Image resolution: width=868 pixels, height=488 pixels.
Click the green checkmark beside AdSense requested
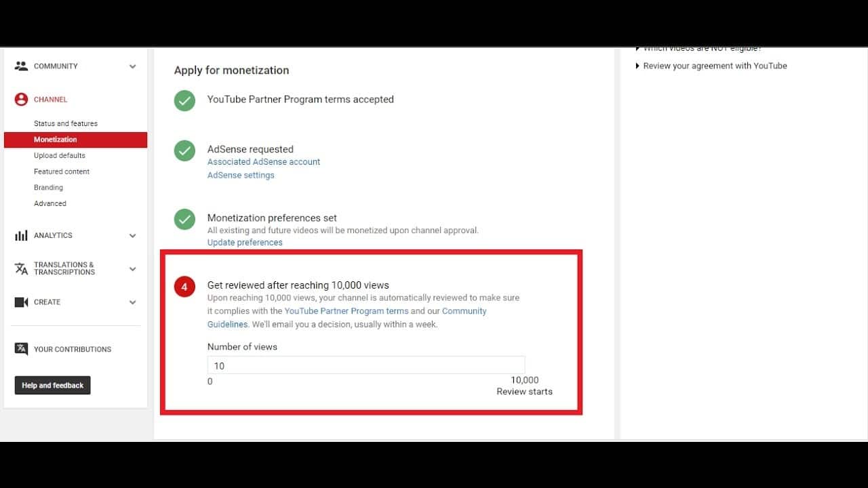click(x=184, y=151)
